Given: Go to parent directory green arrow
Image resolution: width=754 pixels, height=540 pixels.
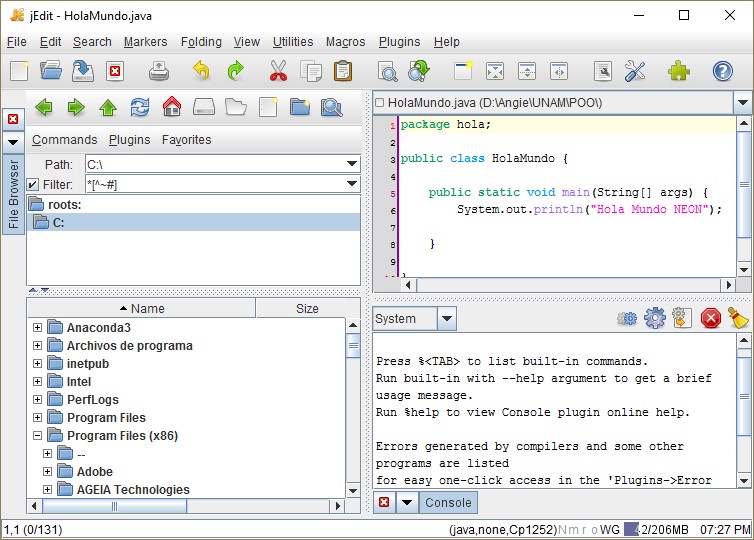Looking at the screenshot, I should 108,107.
